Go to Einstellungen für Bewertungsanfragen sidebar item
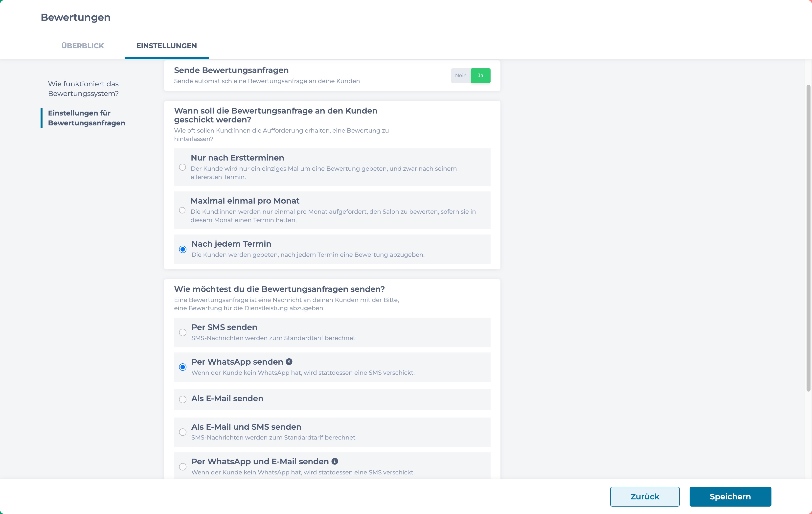This screenshot has height=514, width=812. pos(87,118)
